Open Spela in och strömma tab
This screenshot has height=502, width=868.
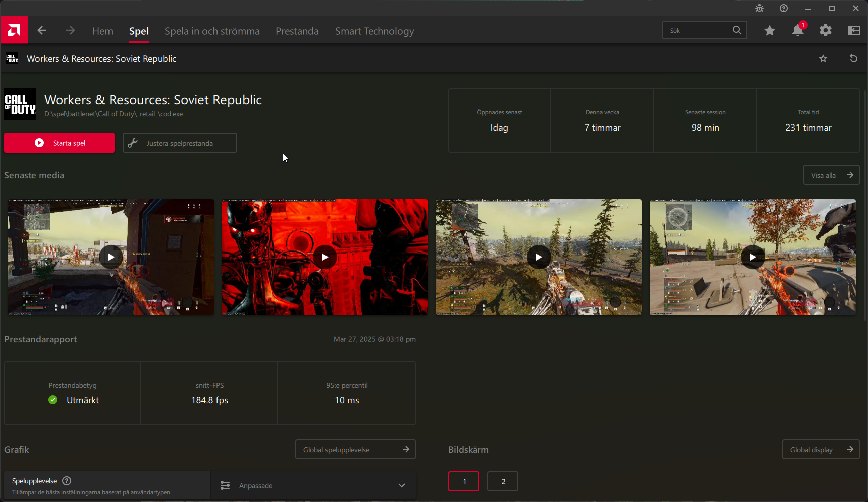(212, 31)
